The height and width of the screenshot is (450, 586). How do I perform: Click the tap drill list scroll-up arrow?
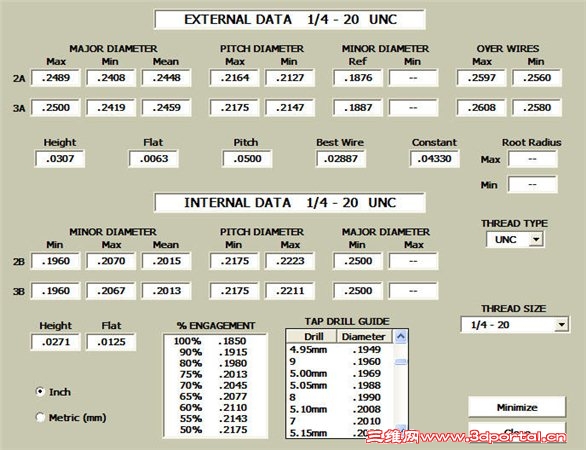point(401,336)
